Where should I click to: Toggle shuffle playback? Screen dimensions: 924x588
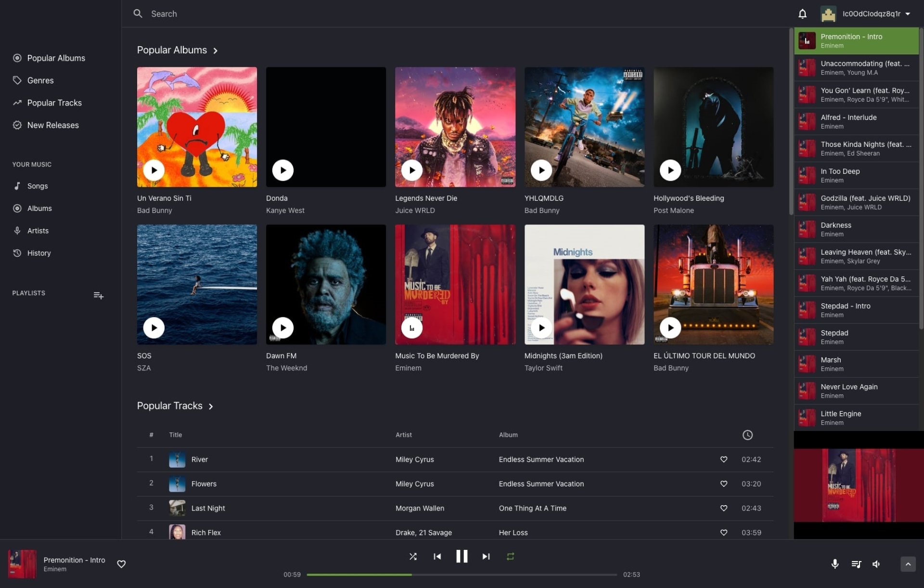tap(413, 556)
